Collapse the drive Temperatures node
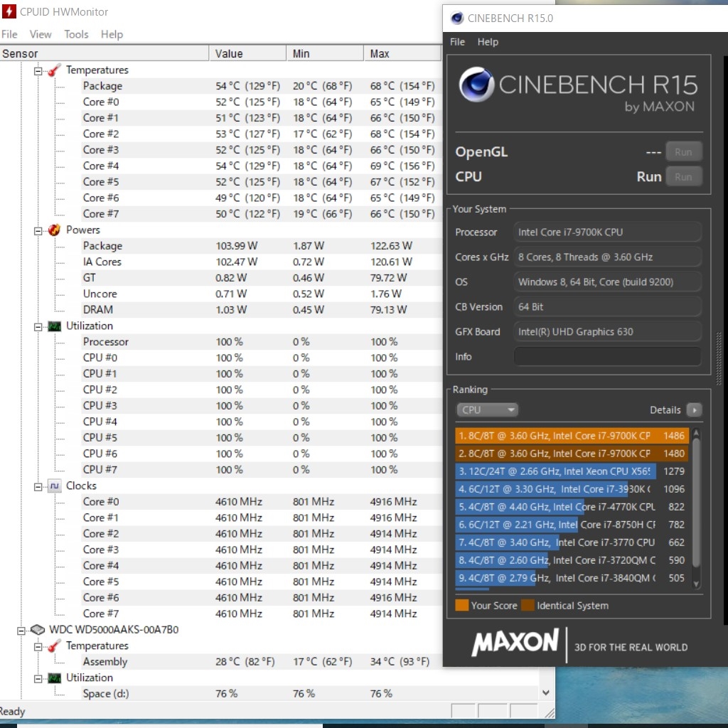 [38, 647]
